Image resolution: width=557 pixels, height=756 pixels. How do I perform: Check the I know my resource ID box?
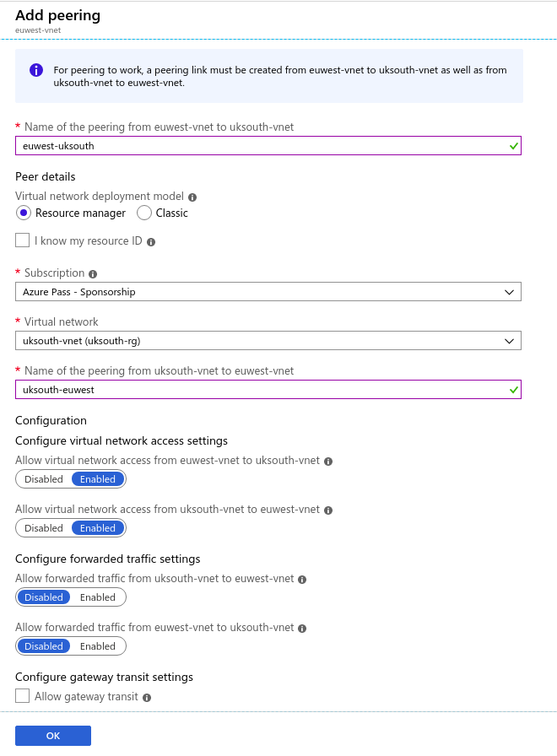[x=22, y=240]
